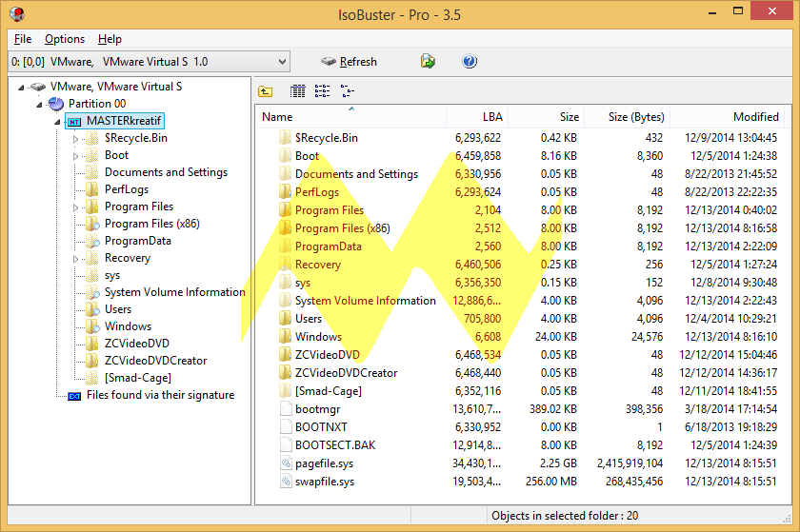
Task: Click the Files found via signature icon
Action: (74, 396)
